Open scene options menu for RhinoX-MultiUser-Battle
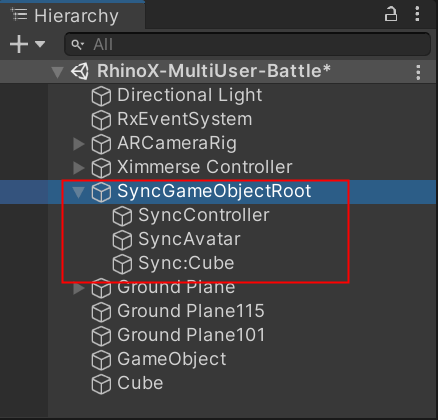The height and width of the screenshot is (420, 438). tap(418, 72)
